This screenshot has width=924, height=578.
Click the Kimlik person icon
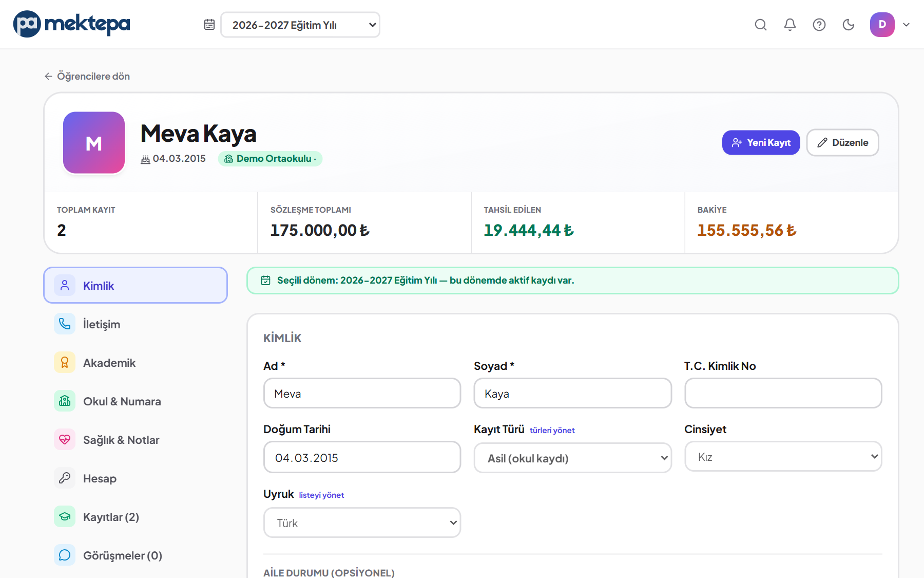tap(65, 285)
